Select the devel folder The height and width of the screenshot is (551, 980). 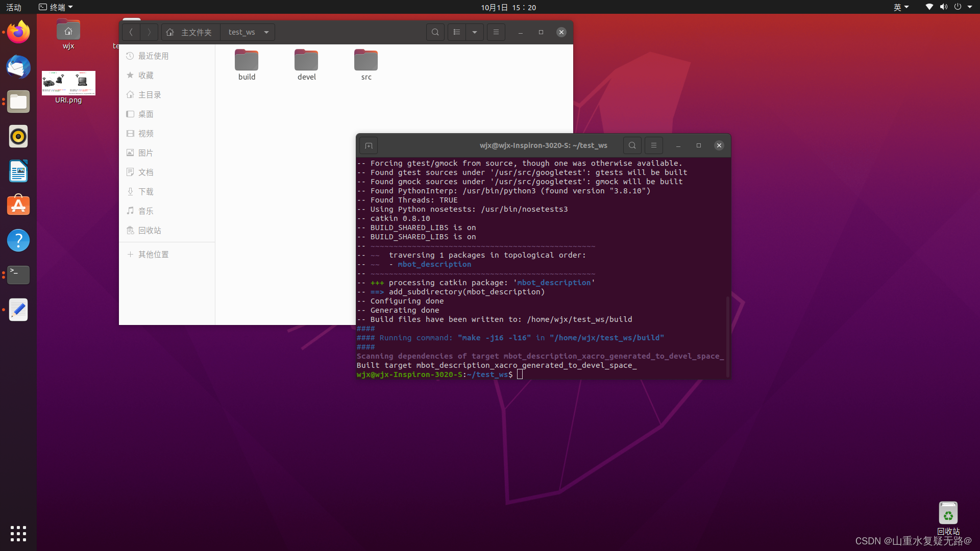coord(306,65)
